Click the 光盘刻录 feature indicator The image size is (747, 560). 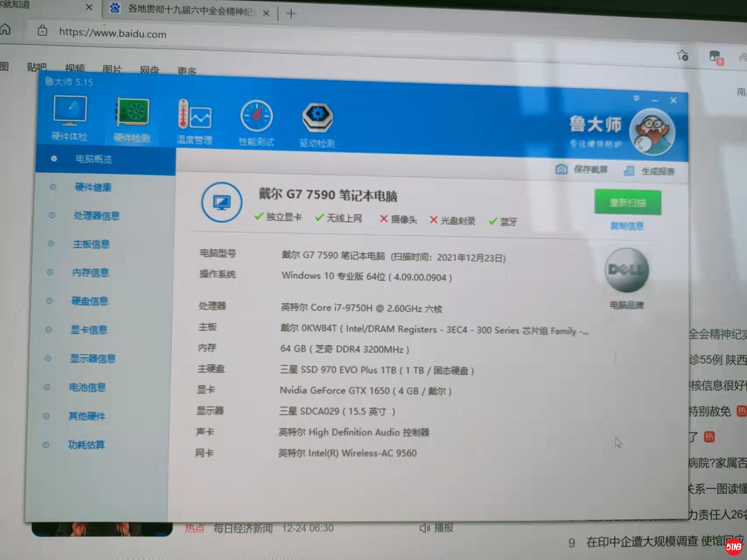tap(453, 220)
